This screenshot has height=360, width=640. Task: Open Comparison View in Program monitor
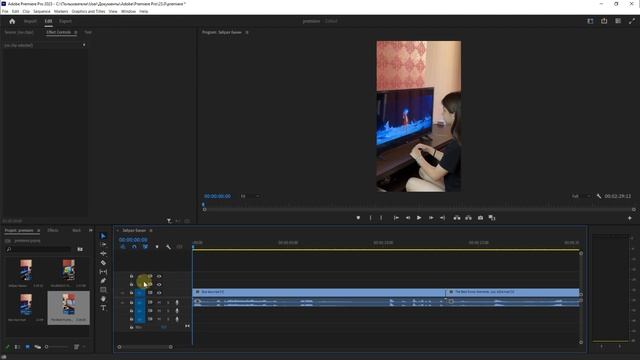click(492, 218)
